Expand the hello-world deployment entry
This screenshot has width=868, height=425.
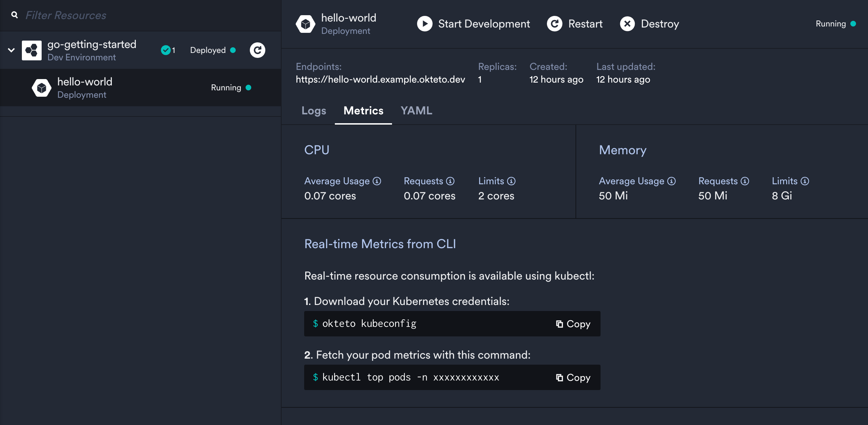pyautogui.click(x=85, y=87)
